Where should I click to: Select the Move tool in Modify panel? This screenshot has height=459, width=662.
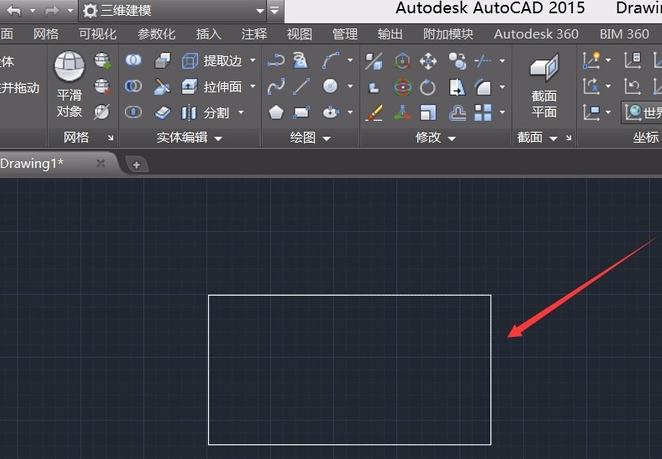point(428,62)
